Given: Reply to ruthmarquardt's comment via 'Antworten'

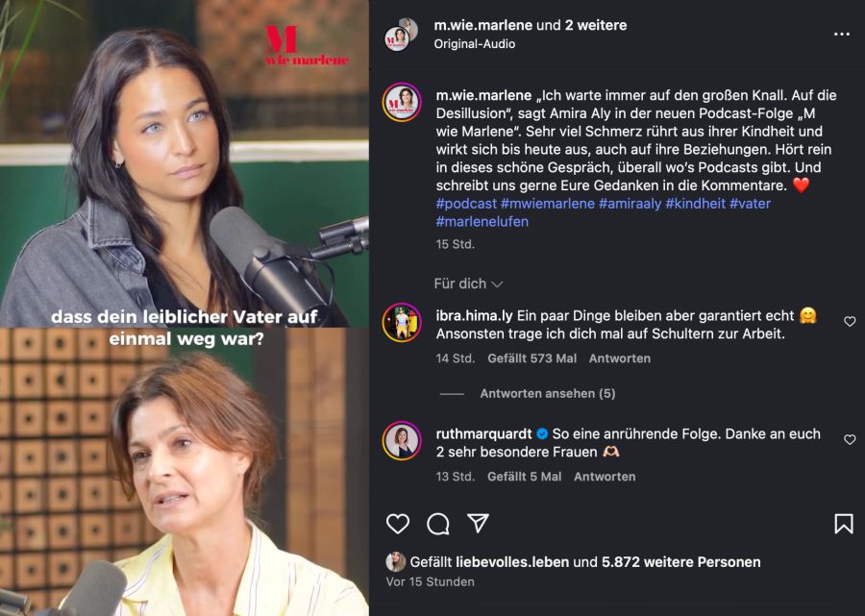Looking at the screenshot, I should click(x=605, y=477).
